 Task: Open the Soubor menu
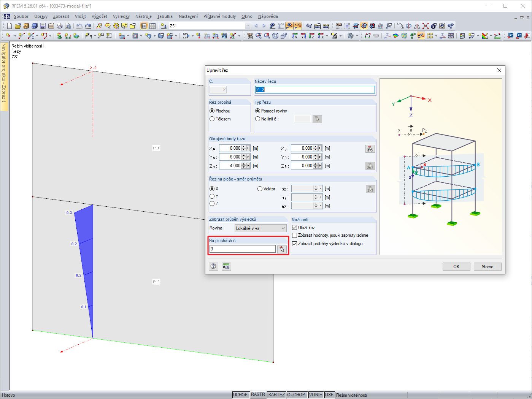click(x=21, y=16)
